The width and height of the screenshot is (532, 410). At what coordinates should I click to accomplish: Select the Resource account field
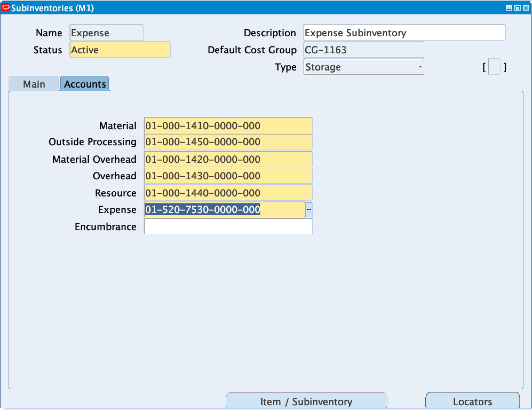pyautogui.click(x=228, y=193)
